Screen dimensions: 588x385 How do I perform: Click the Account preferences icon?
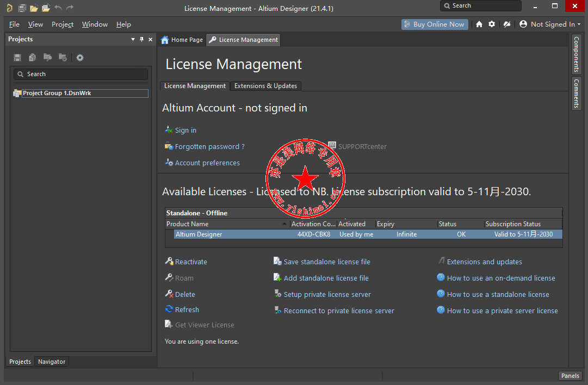[169, 163]
